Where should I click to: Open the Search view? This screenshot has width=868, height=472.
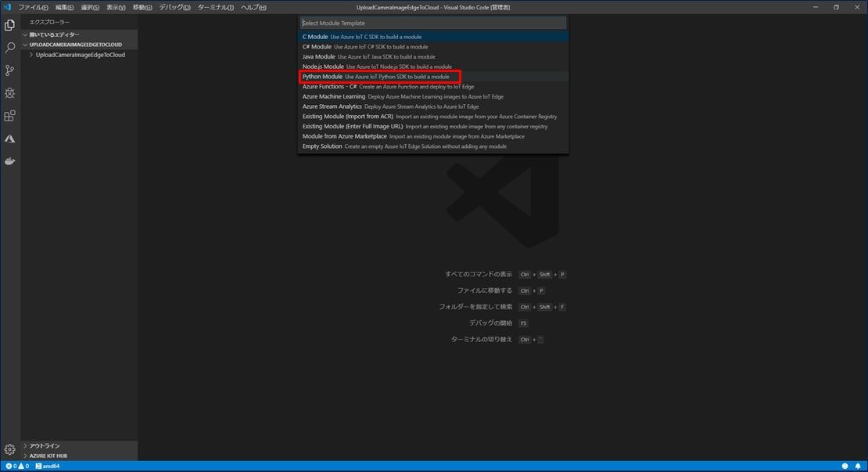coord(9,46)
